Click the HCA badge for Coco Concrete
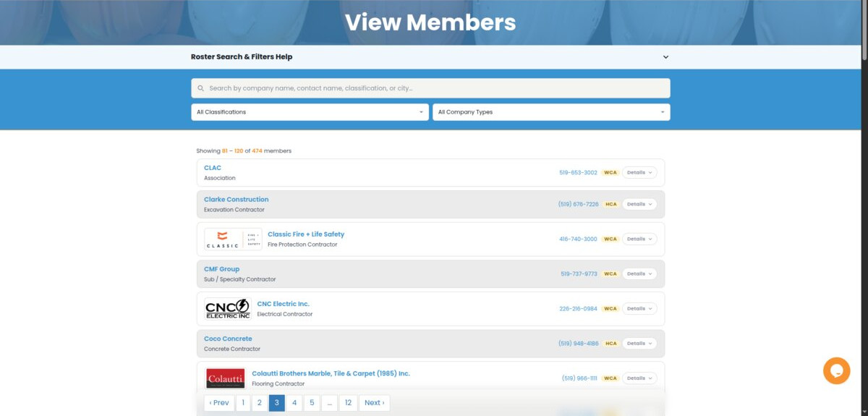Image resolution: width=868 pixels, height=416 pixels. pos(610,343)
